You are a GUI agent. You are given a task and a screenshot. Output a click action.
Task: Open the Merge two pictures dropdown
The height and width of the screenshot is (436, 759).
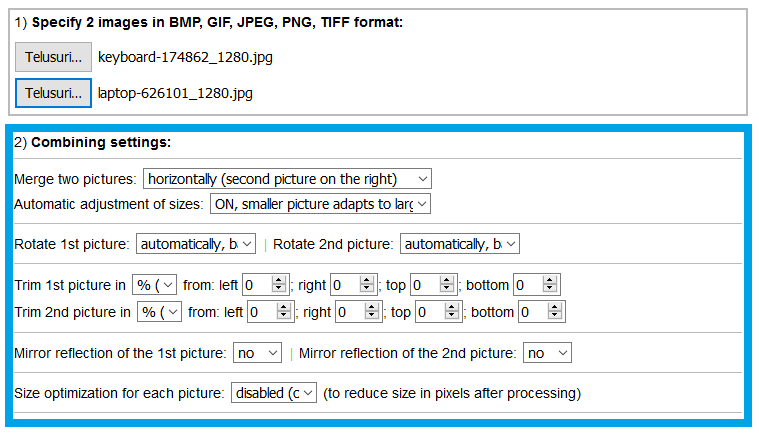pos(287,179)
